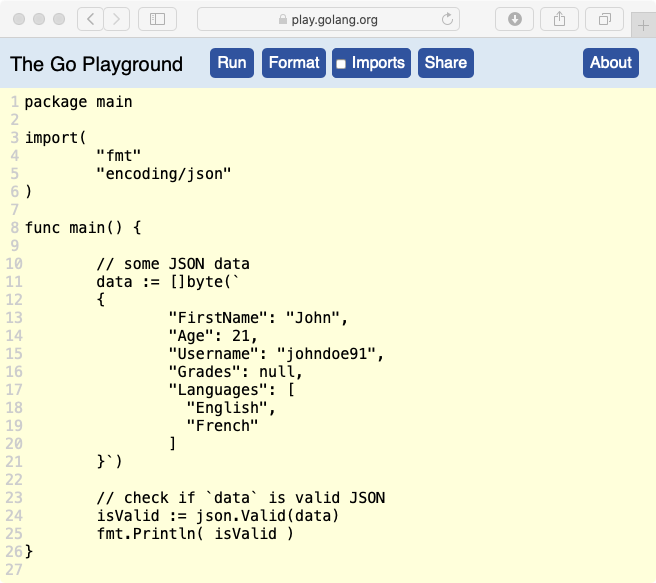Image resolution: width=656 pixels, height=583 pixels.
Task: Click the fmt.Println( isValid ) line
Action: (x=195, y=534)
